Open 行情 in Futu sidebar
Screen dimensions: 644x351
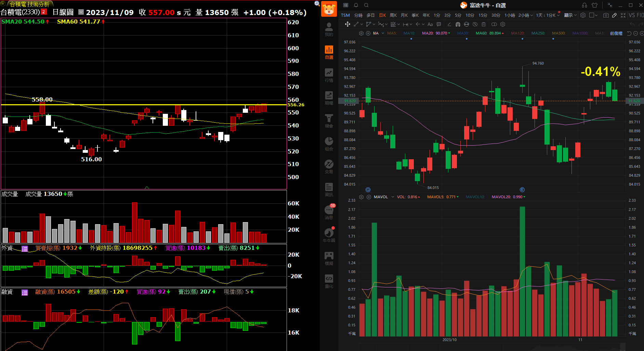point(329,76)
